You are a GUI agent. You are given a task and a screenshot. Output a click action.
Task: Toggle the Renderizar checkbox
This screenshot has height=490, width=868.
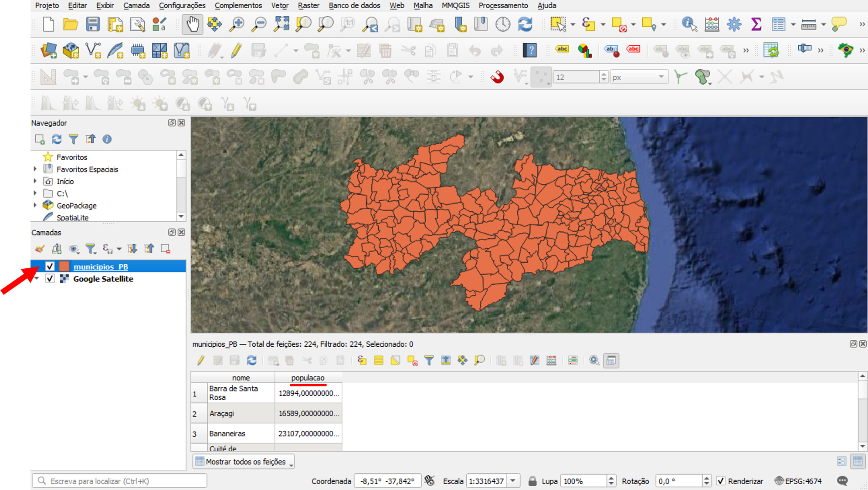click(721, 481)
